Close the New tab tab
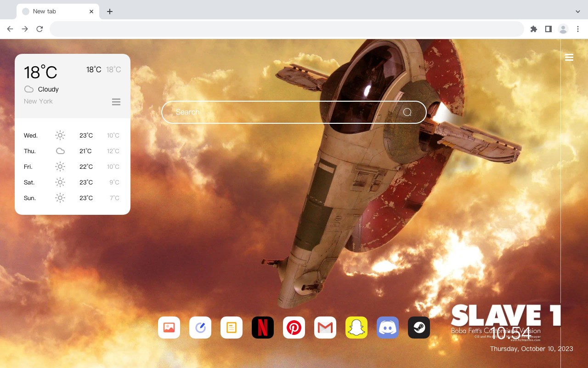 91,11
